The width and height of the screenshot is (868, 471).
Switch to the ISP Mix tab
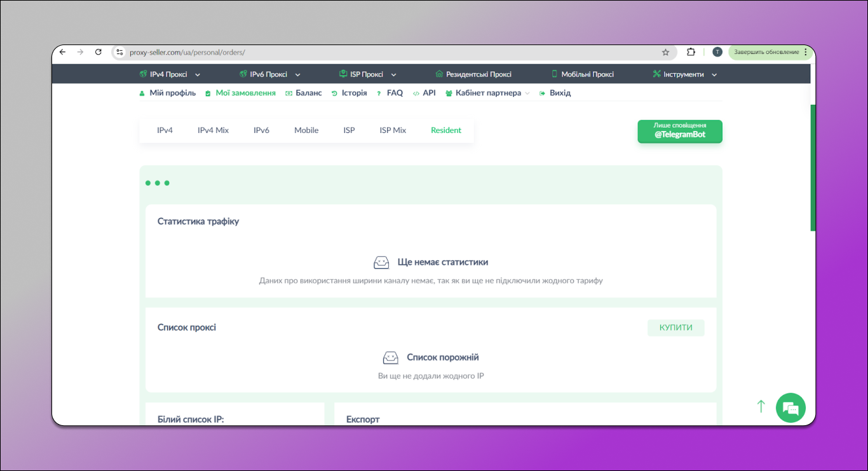pos(393,130)
